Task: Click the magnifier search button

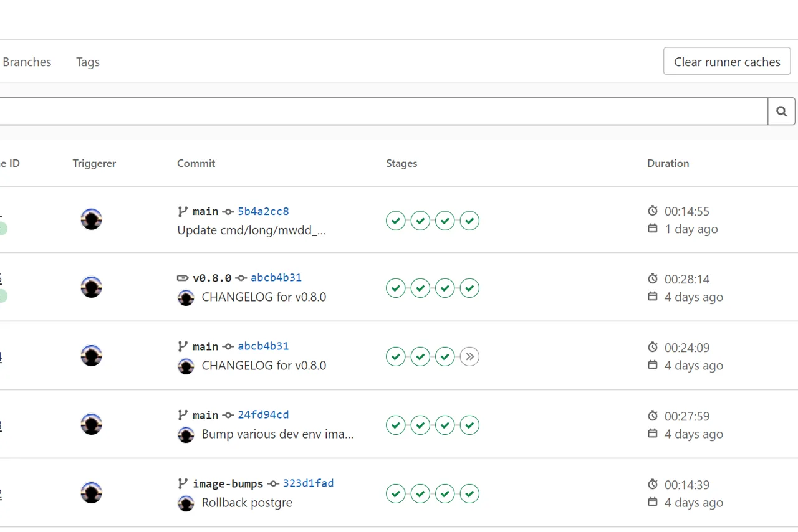Action: tap(782, 112)
